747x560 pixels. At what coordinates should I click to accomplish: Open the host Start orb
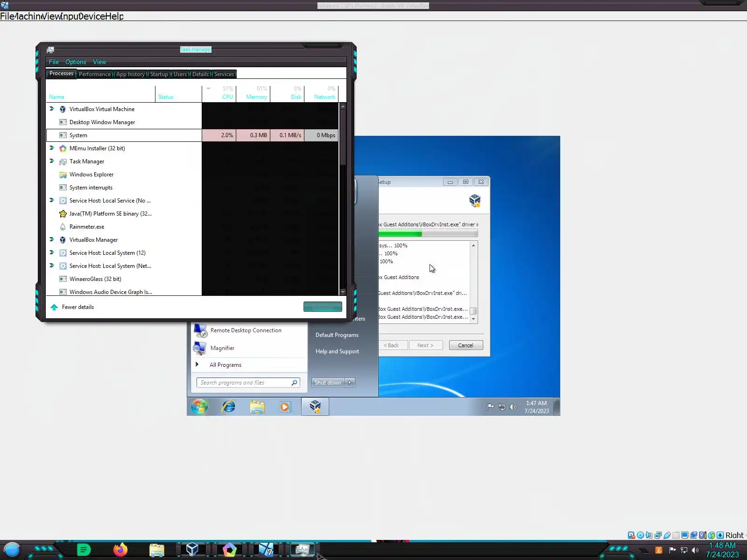tap(12, 550)
